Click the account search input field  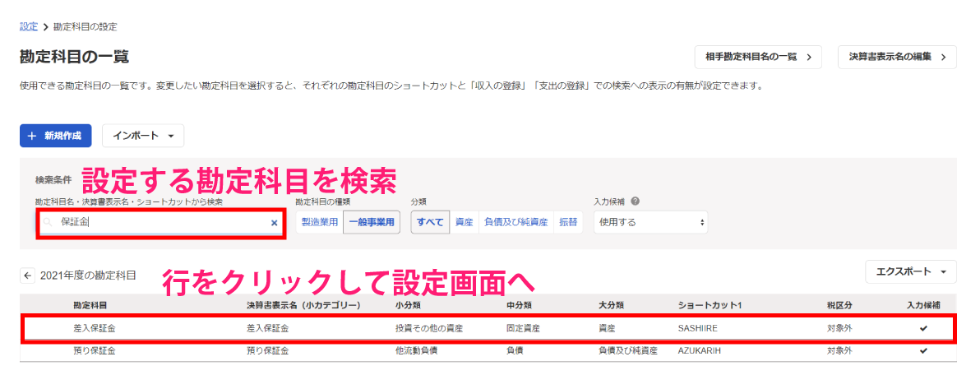pyautogui.click(x=160, y=223)
